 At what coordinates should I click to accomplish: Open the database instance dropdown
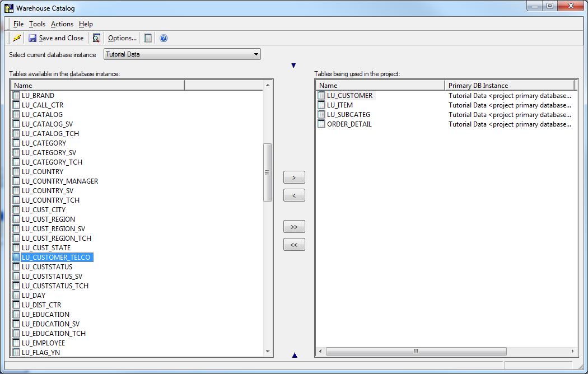point(256,54)
